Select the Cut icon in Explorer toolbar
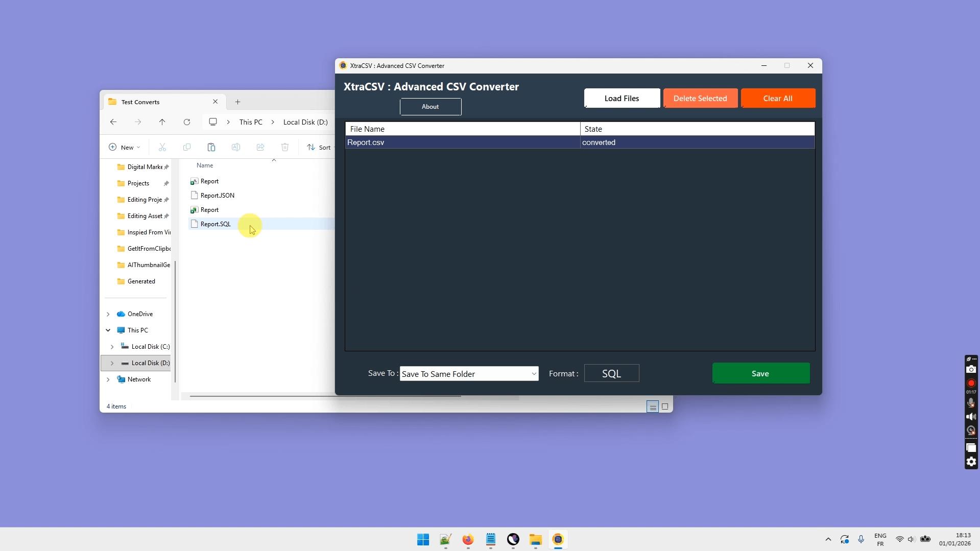980x551 pixels. [162, 147]
